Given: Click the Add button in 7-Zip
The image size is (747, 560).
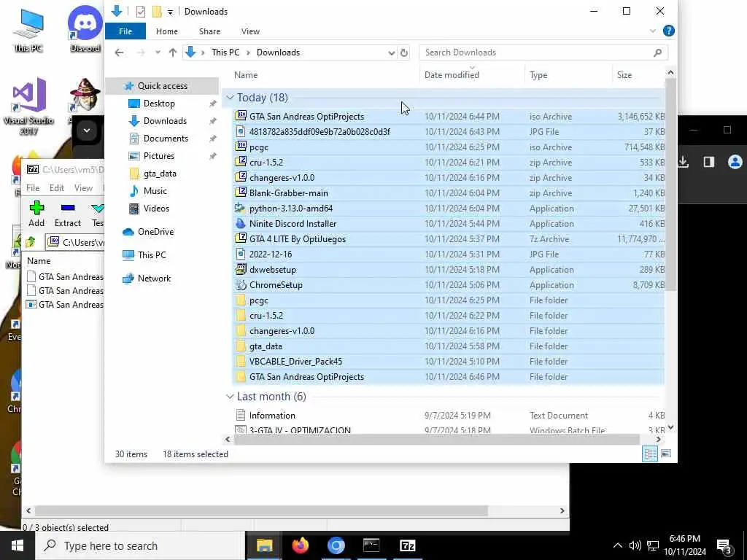Looking at the screenshot, I should pyautogui.click(x=36, y=214).
